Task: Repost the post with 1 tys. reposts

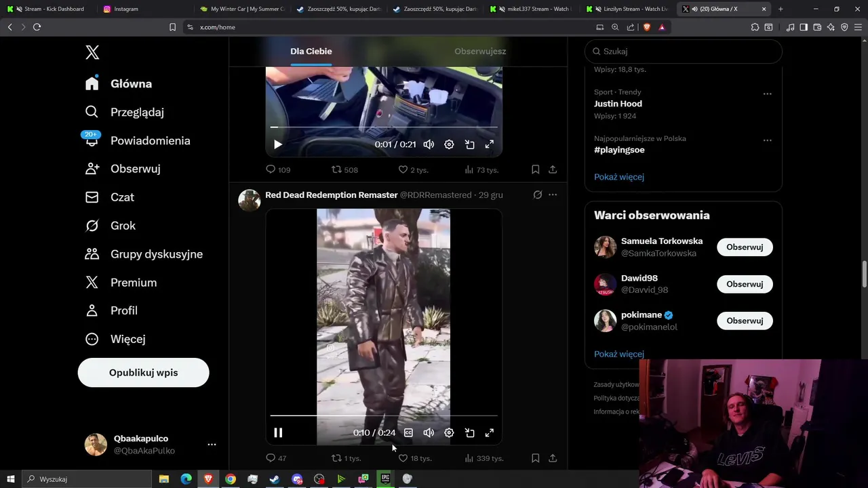Action: point(346,458)
